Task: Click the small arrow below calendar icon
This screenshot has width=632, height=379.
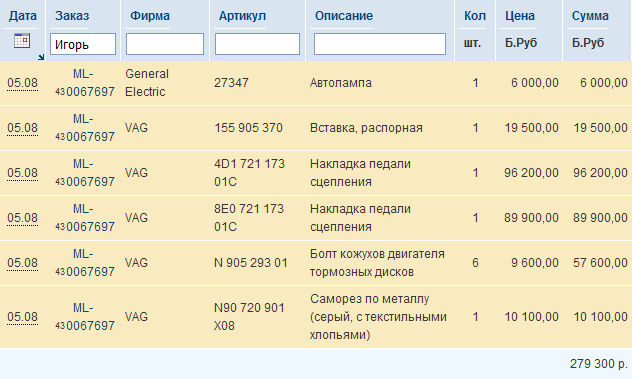Action: (41, 57)
